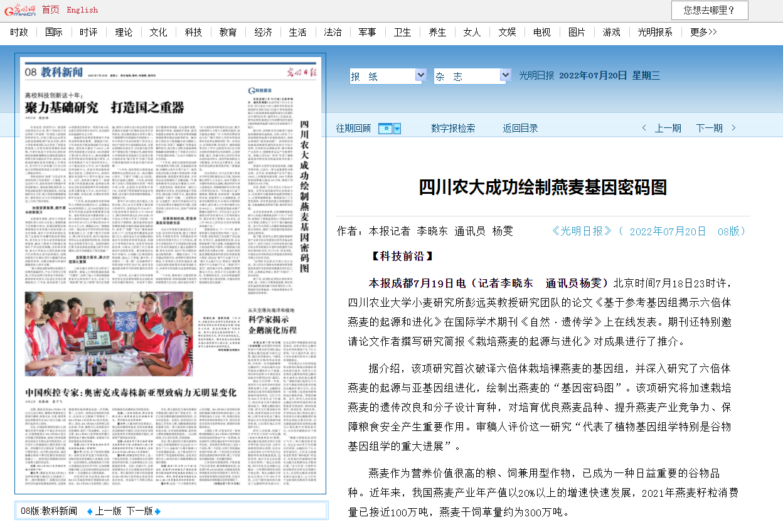Open the 光明报系 navigation item
This screenshot has height=532, width=783.
coord(655,32)
